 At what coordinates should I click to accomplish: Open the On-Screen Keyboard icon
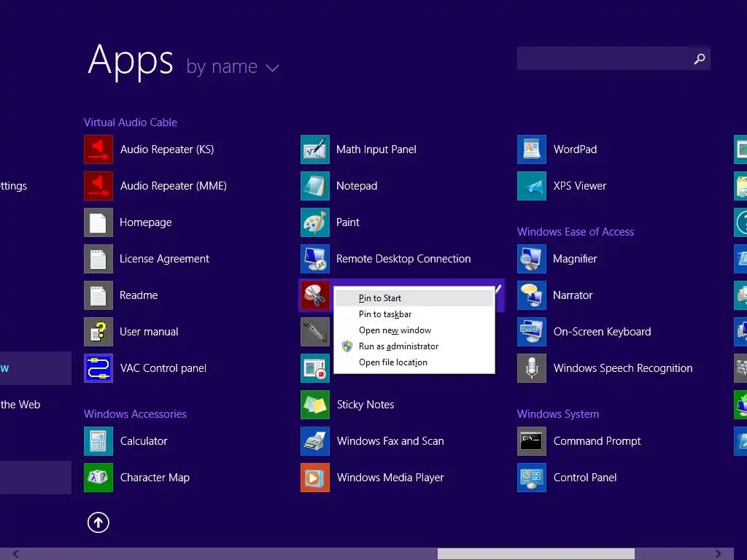(532, 332)
